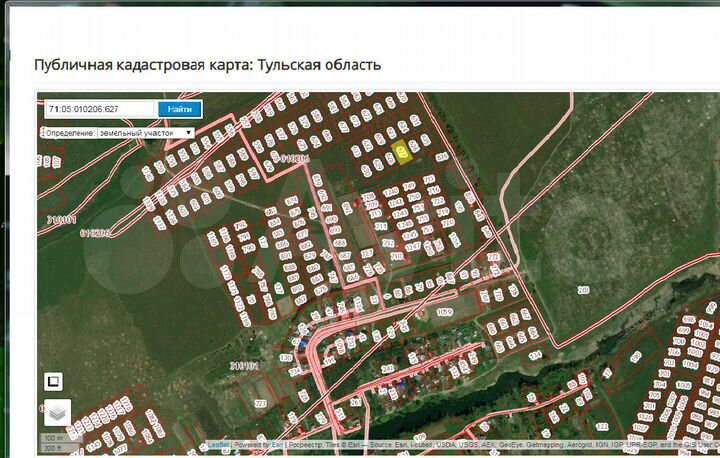Select parcel labeled 1240
720x458 pixels.
click(390, 192)
